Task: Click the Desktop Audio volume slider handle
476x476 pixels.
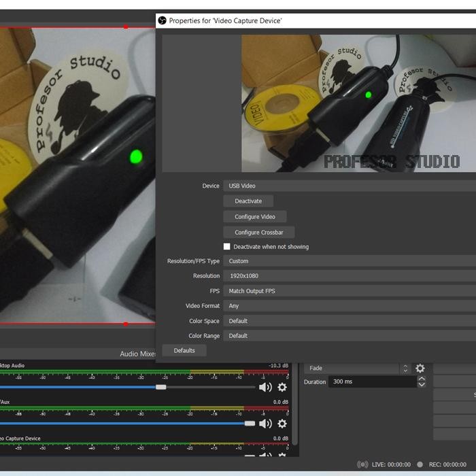Action: click(160, 387)
